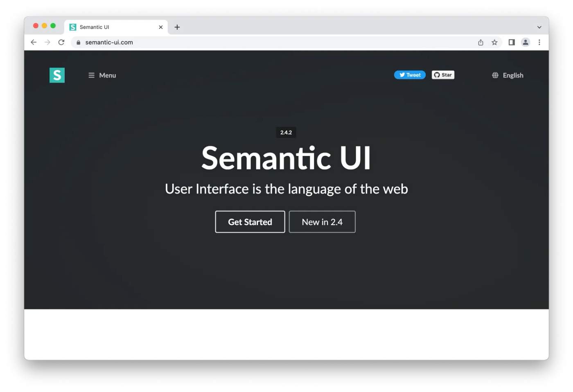Click the New in 2.4 button
Image resolution: width=573 pixels, height=392 pixels.
pyautogui.click(x=322, y=222)
